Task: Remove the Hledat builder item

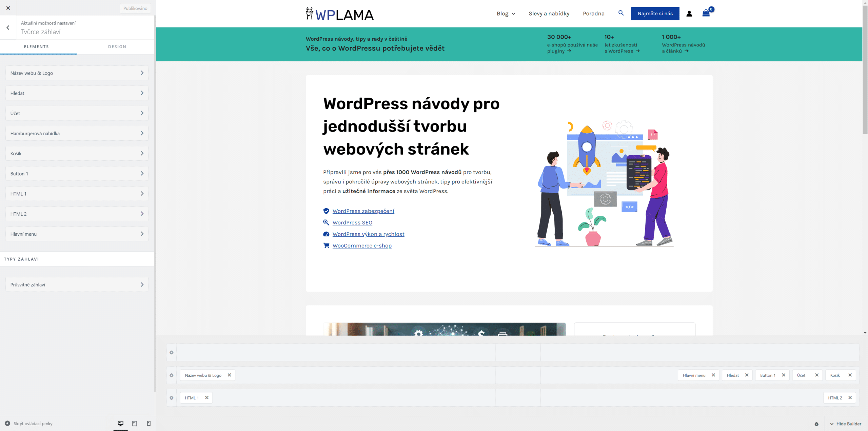Action: (x=747, y=375)
